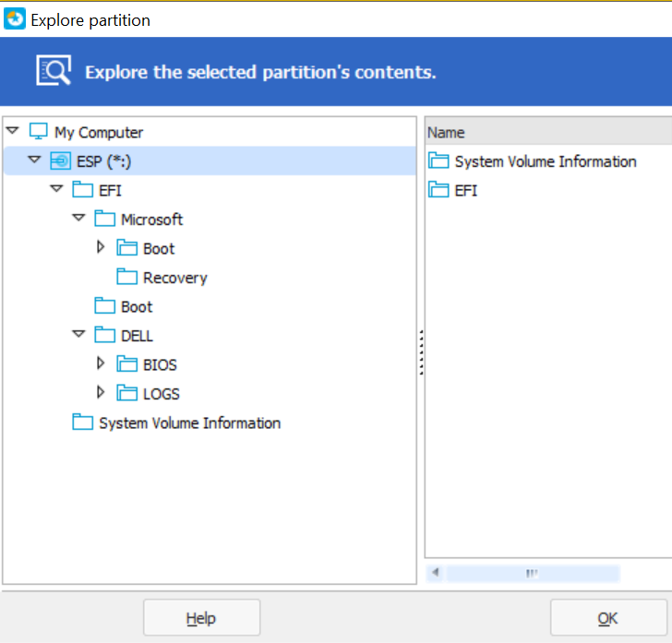Click the My Computer monitor icon
This screenshot has width=672, height=643.
(38, 132)
